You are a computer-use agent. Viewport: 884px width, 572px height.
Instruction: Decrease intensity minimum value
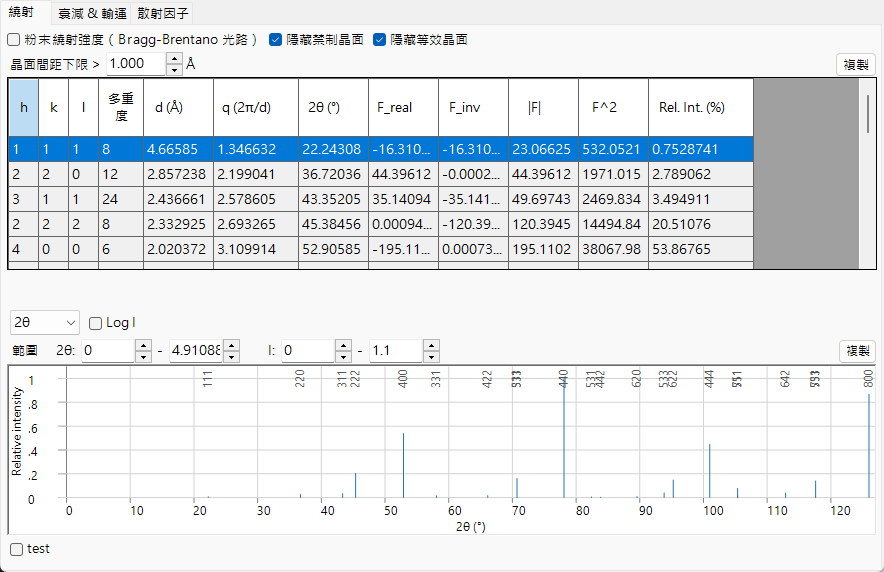(343, 356)
